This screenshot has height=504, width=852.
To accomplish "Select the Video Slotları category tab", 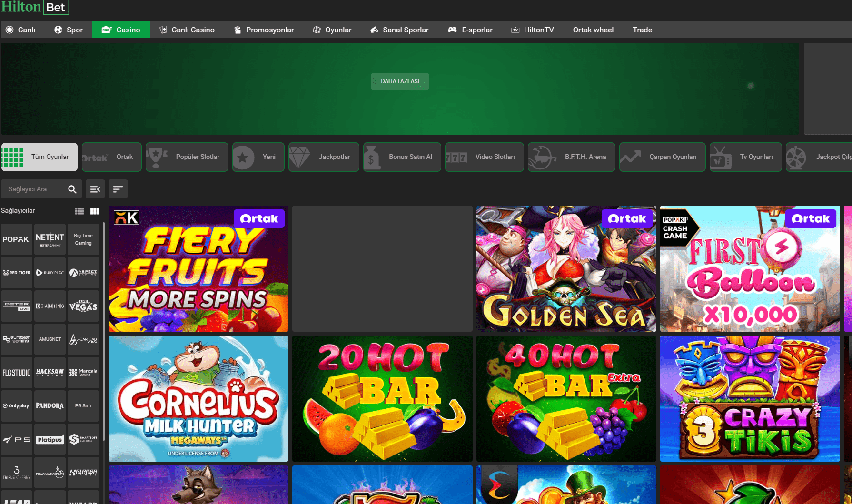I will [485, 157].
